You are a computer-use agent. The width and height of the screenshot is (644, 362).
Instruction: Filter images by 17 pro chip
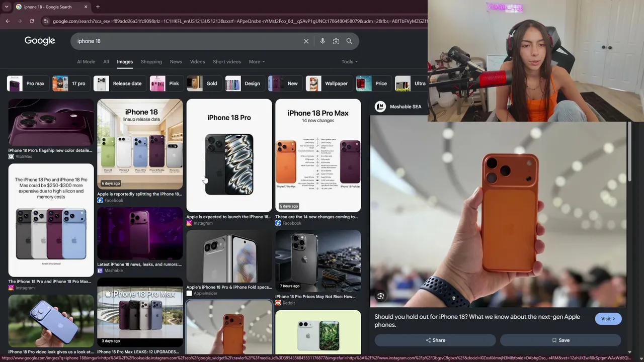(x=71, y=83)
